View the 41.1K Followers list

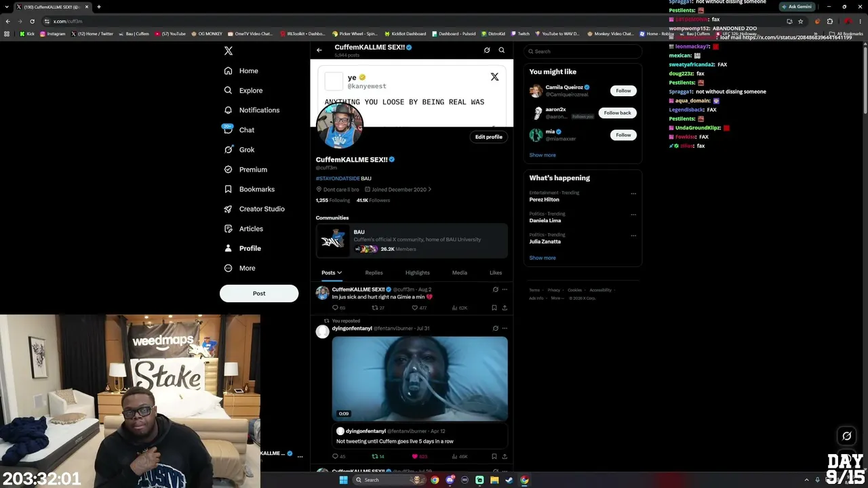coord(373,201)
